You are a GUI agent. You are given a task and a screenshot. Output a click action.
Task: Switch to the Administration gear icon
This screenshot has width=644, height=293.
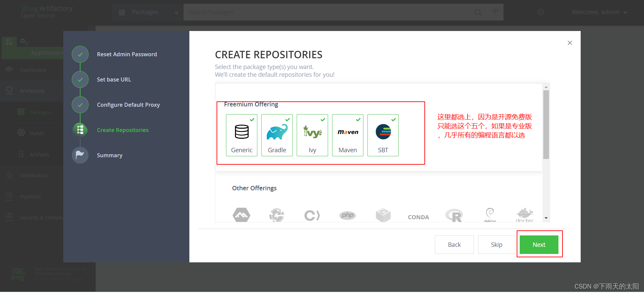[x=24, y=41]
